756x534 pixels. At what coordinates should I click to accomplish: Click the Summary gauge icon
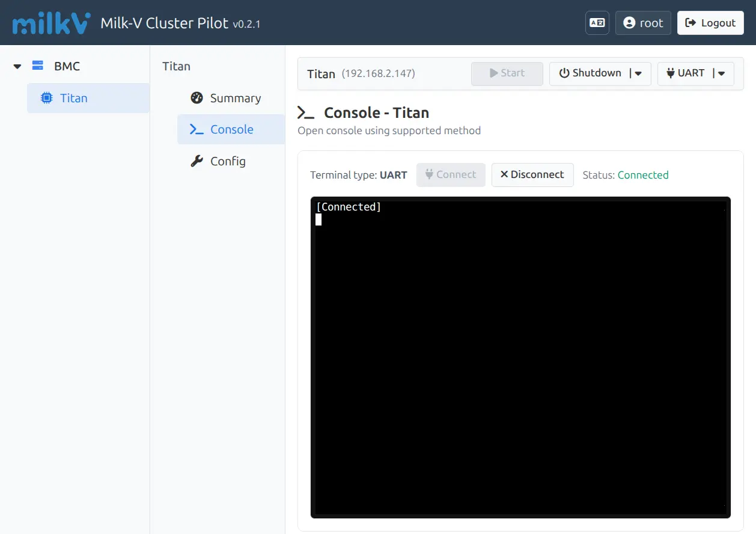coord(197,98)
